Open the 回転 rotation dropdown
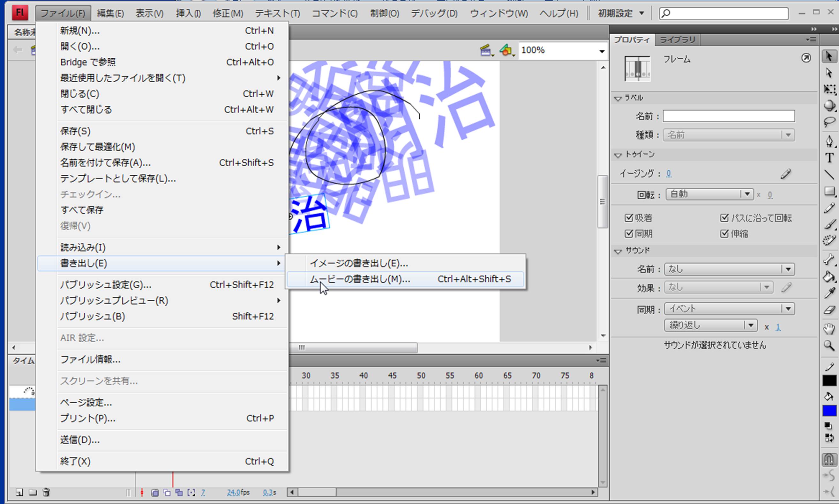 coord(746,194)
